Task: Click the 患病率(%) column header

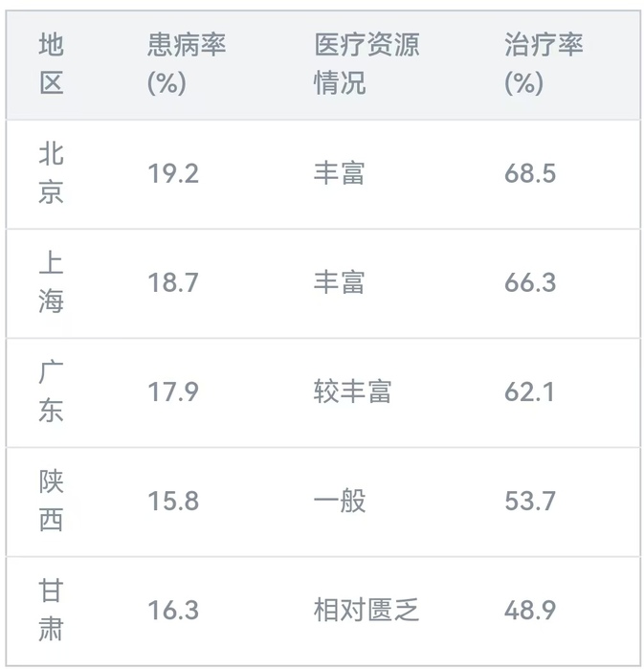Action: click(x=187, y=64)
